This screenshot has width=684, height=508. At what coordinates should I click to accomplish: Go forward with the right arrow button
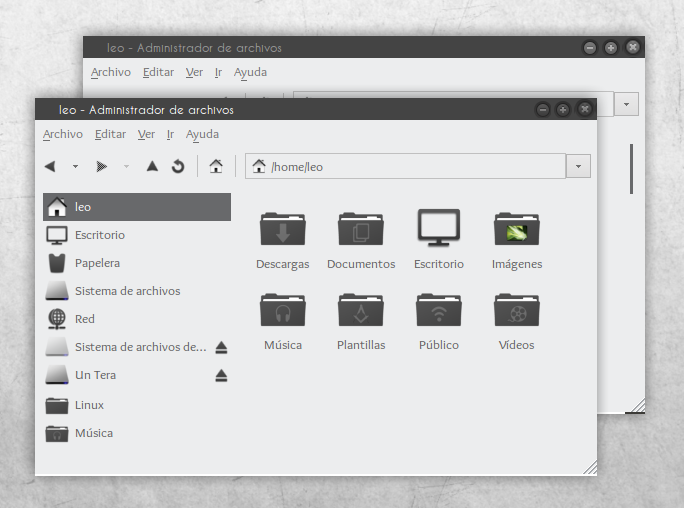tap(102, 166)
